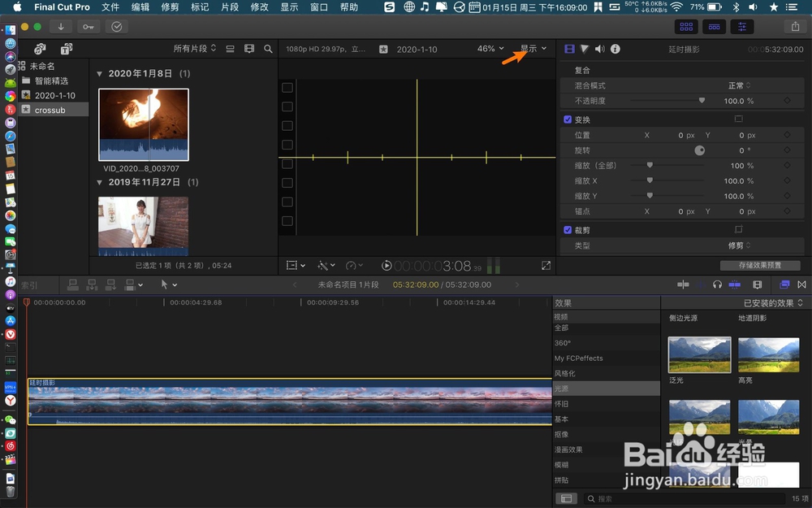This screenshot has width=812, height=508.
Task: Open the 显示 dropdown in the viewer
Action: pyautogui.click(x=528, y=48)
